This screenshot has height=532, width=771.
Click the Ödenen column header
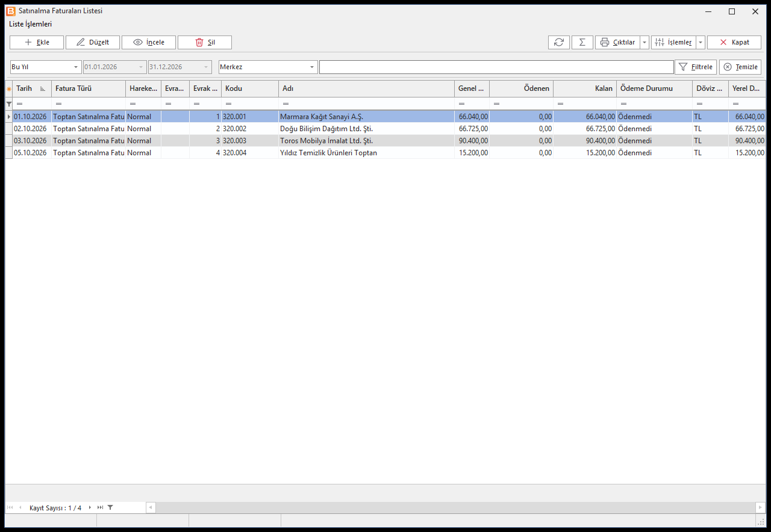click(521, 88)
